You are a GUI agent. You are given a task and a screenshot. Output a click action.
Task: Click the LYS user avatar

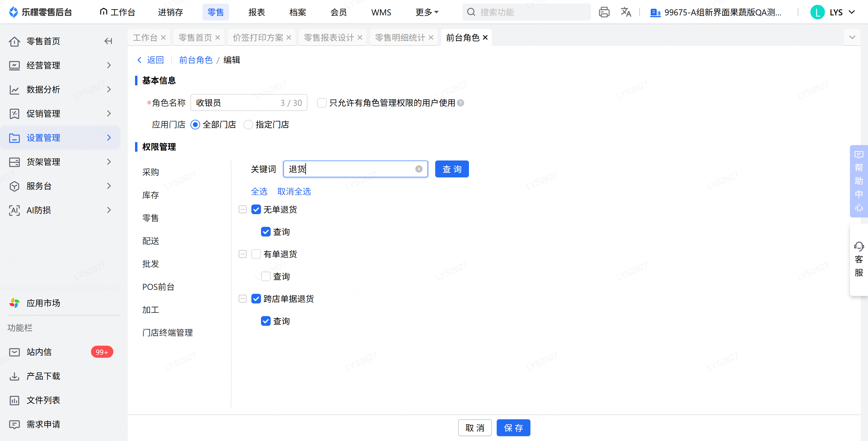(817, 12)
